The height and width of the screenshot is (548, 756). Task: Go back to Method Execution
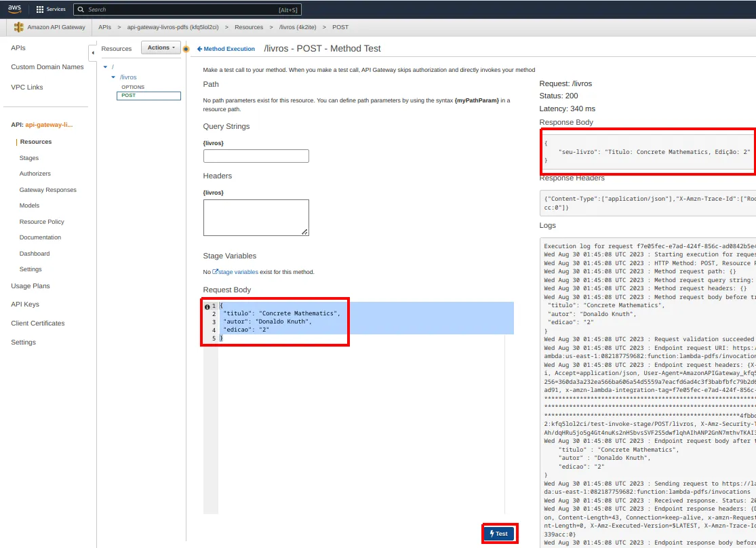226,49
